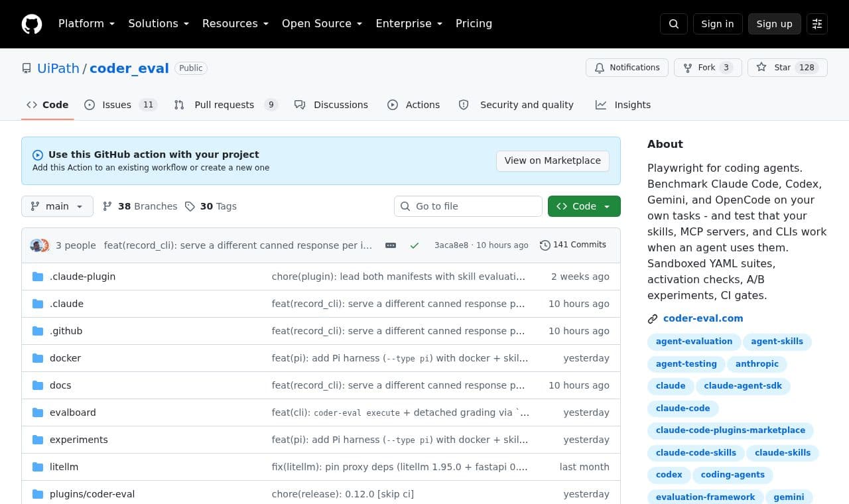Open the 141 Commits history
The width and height of the screenshot is (849, 504).
[x=573, y=245]
